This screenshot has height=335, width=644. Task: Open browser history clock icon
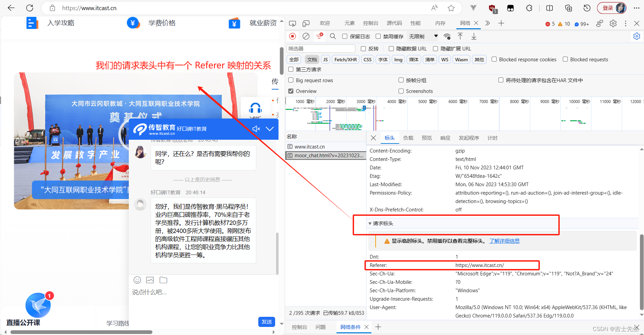(587, 8)
